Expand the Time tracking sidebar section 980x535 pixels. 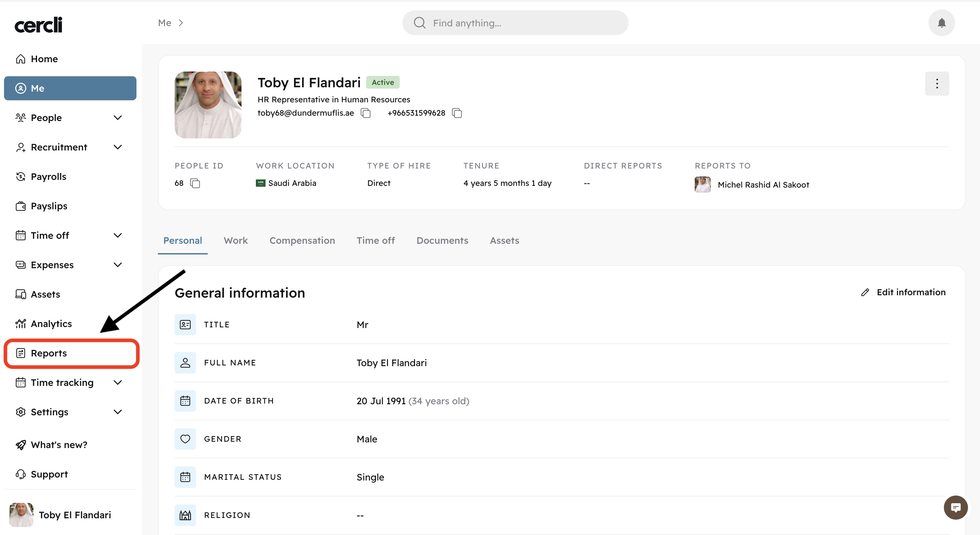[x=117, y=383]
